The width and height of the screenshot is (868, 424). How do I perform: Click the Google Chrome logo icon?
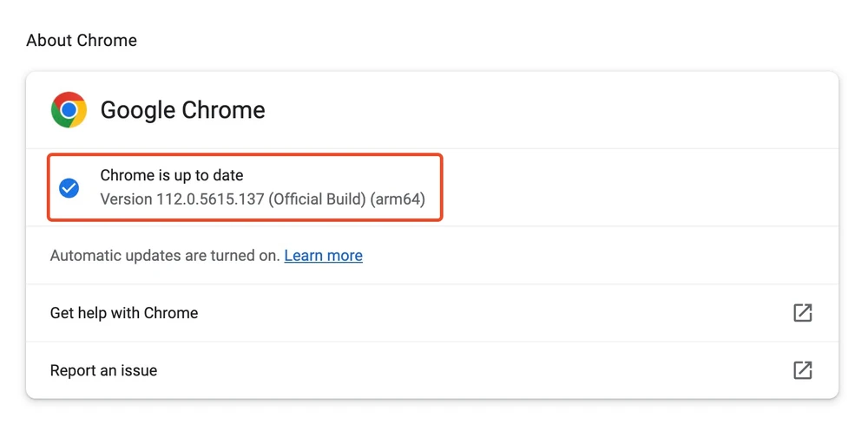(x=69, y=110)
